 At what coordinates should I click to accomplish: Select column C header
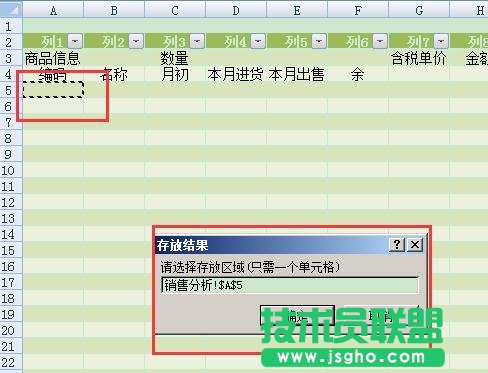[175, 10]
